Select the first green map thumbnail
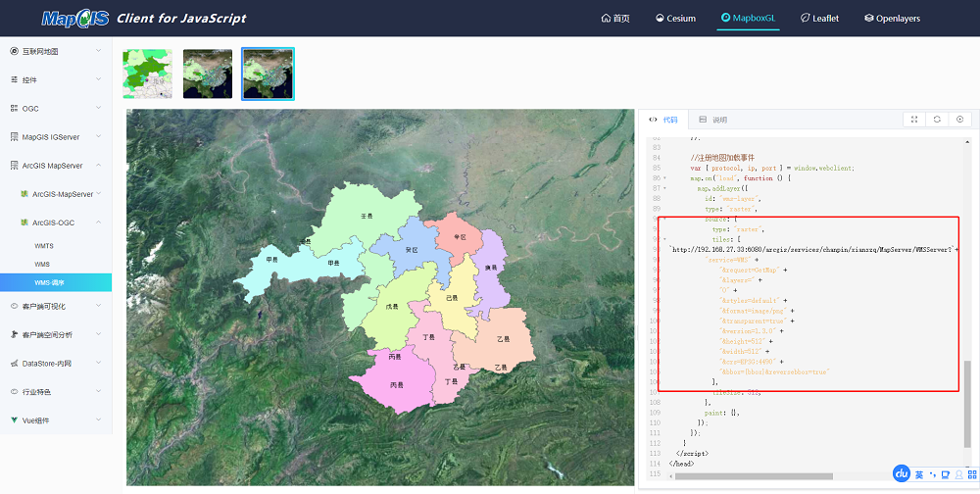Viewport: 980px width, 494px height. click(148, 74)
